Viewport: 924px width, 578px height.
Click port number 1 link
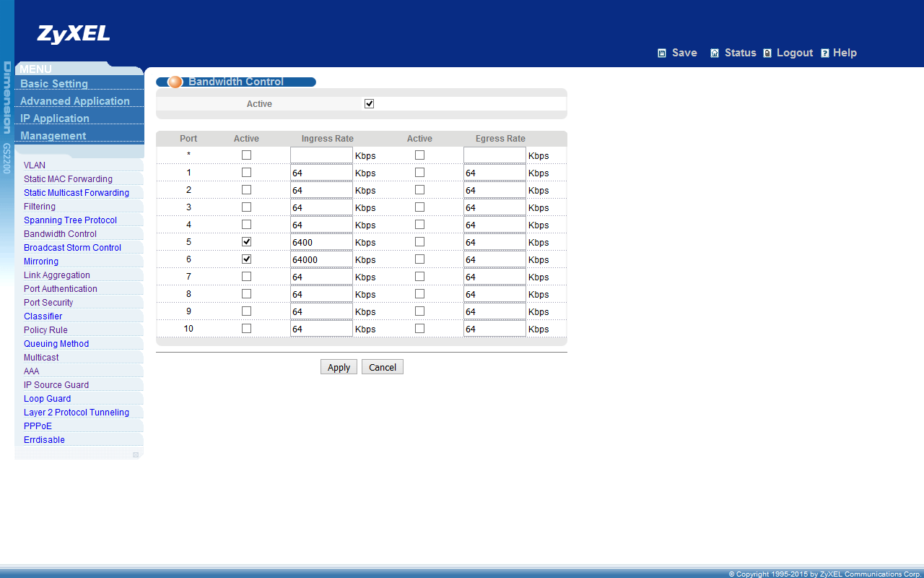coord(188,173)
